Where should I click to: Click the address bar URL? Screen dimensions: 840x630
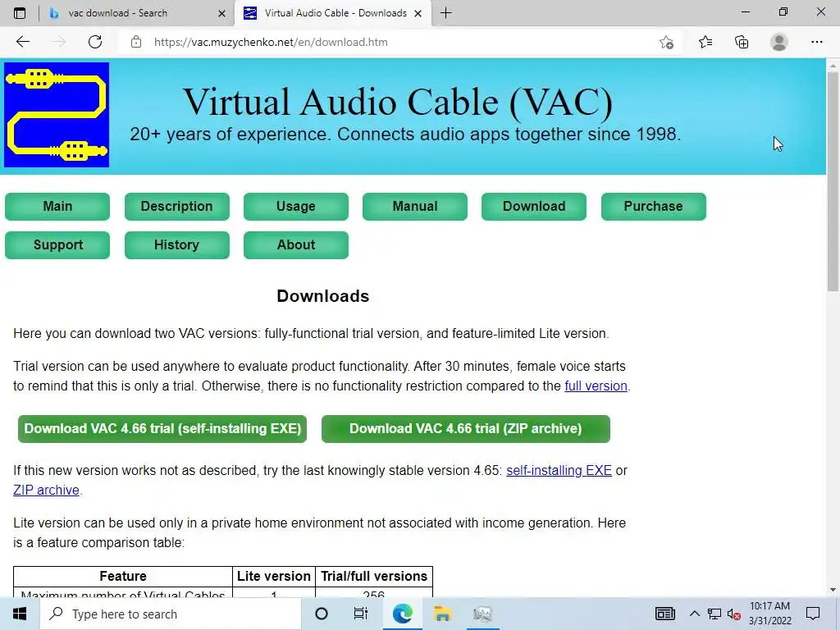click(x=271, y=42)
